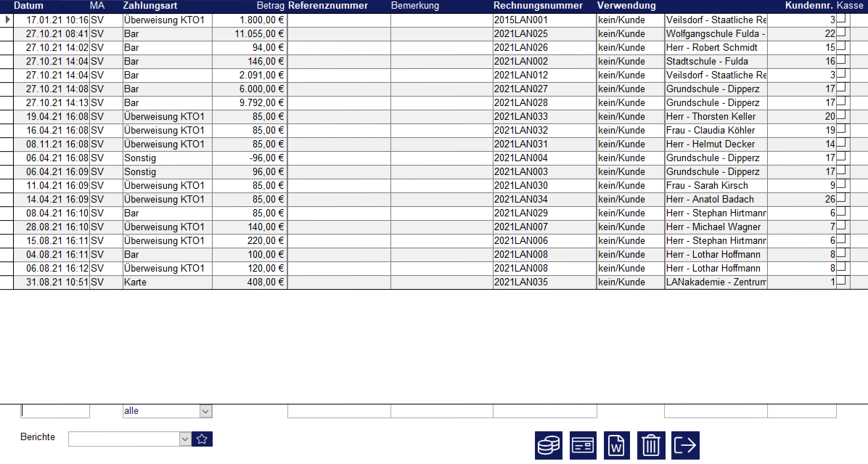Open the Berichte dropdown list
This screenshot has height=464, width=868.
[x=184, y=439]
